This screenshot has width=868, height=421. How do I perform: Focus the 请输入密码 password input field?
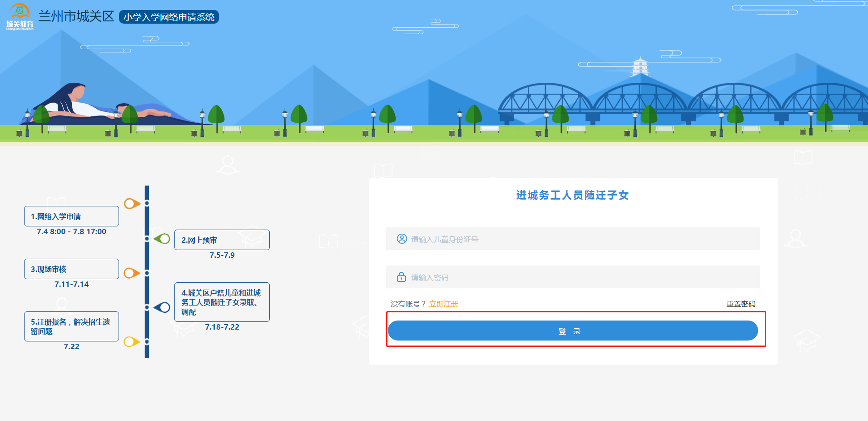[x=573, y=277]
